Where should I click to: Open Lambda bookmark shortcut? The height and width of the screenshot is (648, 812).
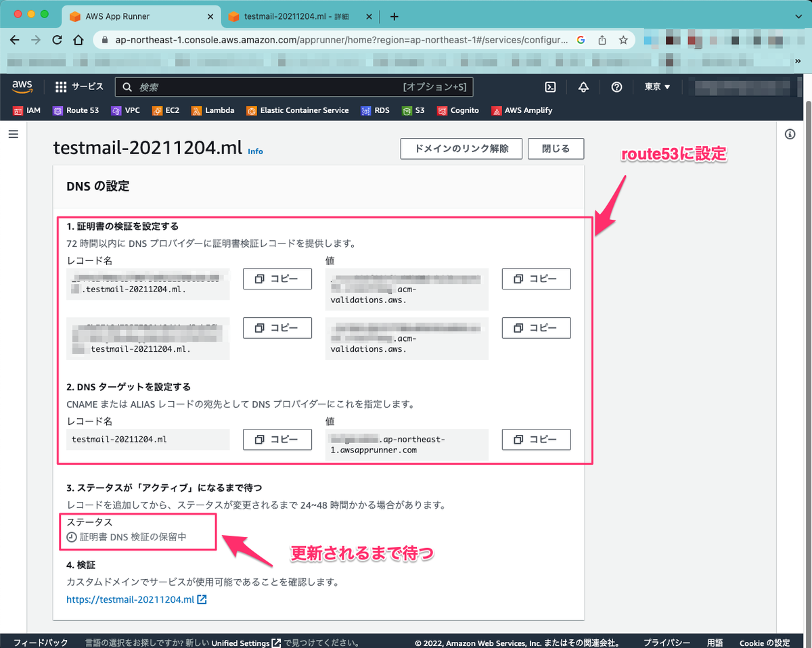point(212,110)
